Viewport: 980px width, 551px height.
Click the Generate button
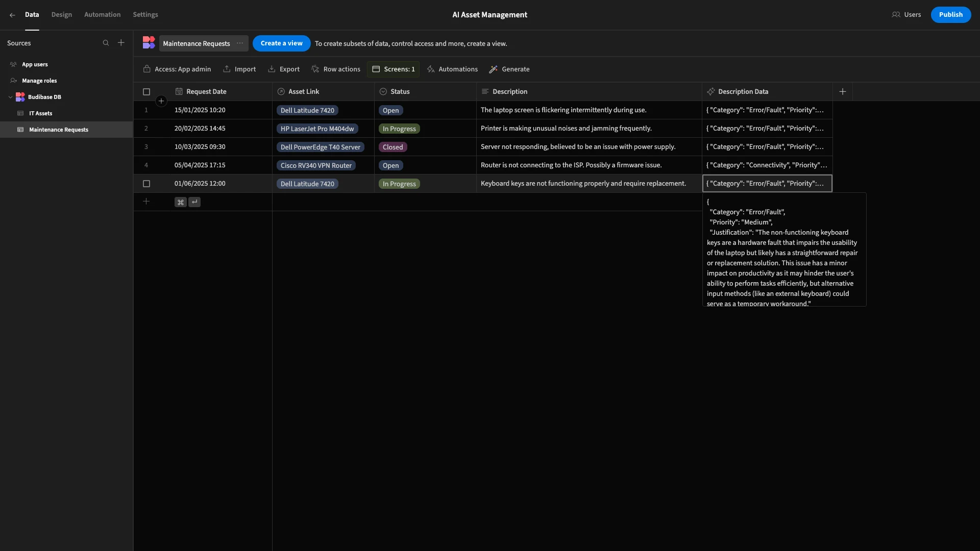[509, 69]
